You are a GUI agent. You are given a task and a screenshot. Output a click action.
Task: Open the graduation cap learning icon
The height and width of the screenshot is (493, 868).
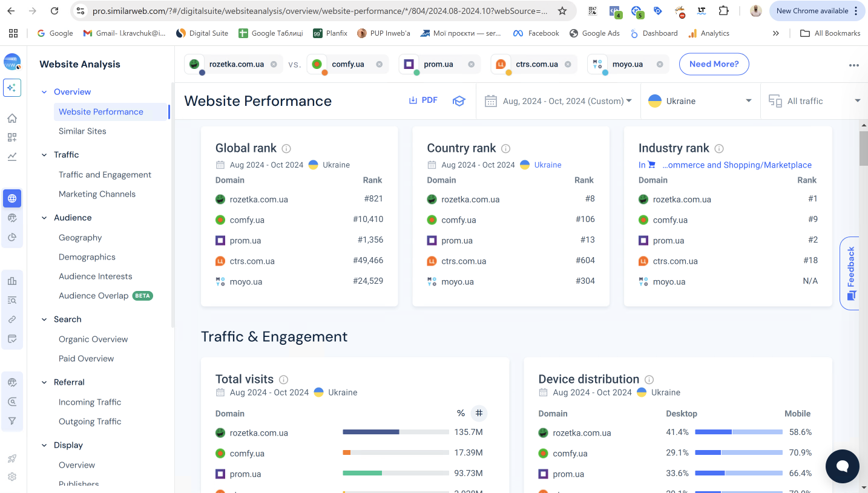pos(459,101)
